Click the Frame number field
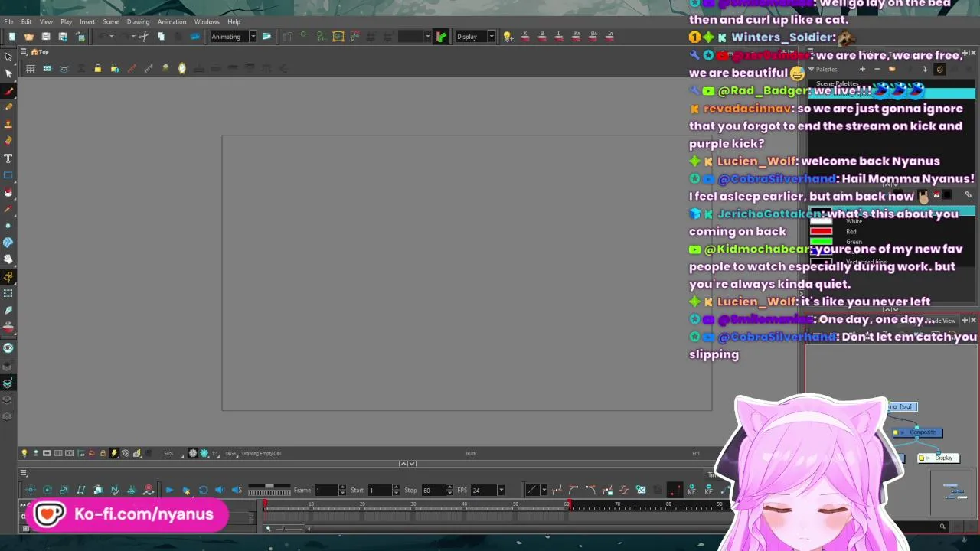Image resolution: width=980 pixels, height=551 pixels. click(x=325, y=490)
